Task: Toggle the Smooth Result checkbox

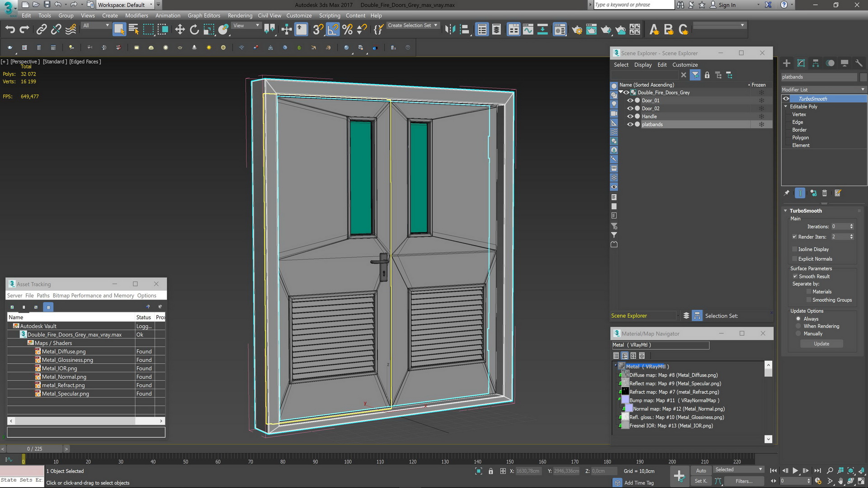Action: 795,277
